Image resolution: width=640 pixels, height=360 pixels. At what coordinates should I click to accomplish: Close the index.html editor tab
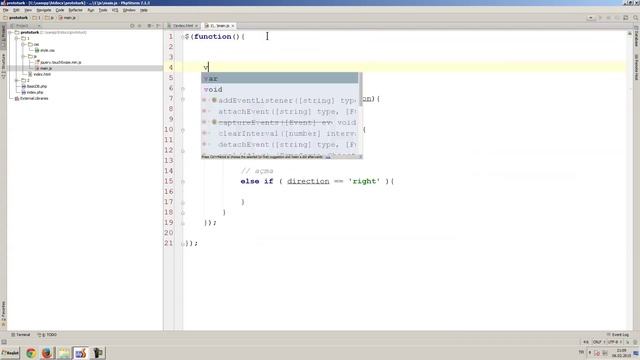pos(196,26)
